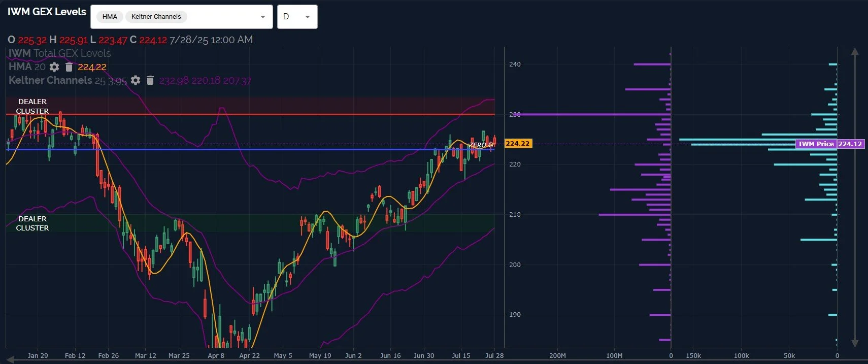Click the 150k volume axis label
The width and height of the screenshot is (868, 364).
693,355
